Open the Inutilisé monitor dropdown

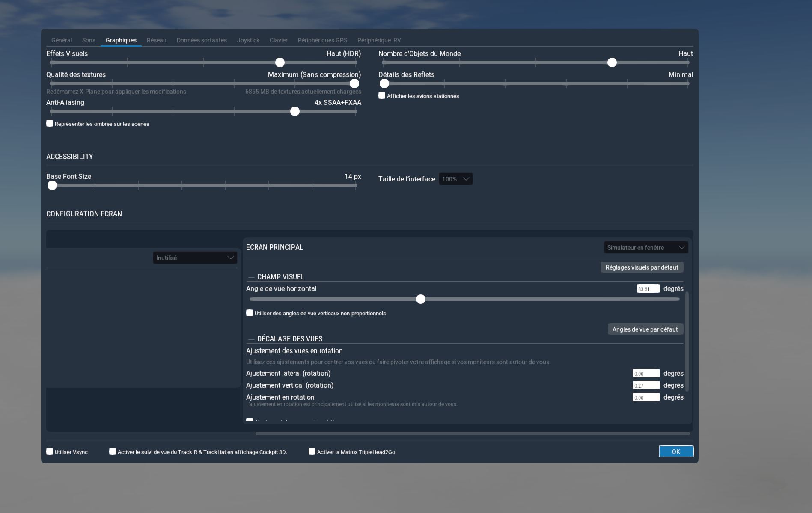[195, 258]
